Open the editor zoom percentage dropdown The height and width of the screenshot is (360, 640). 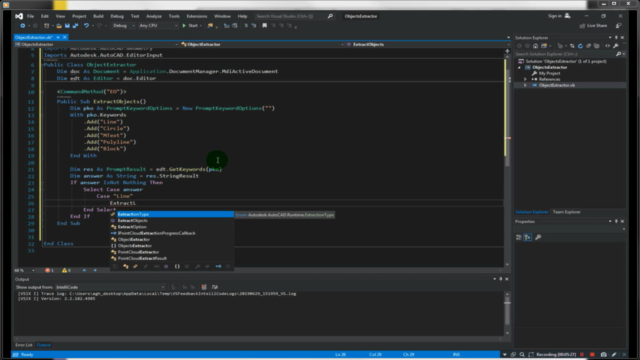24,270
